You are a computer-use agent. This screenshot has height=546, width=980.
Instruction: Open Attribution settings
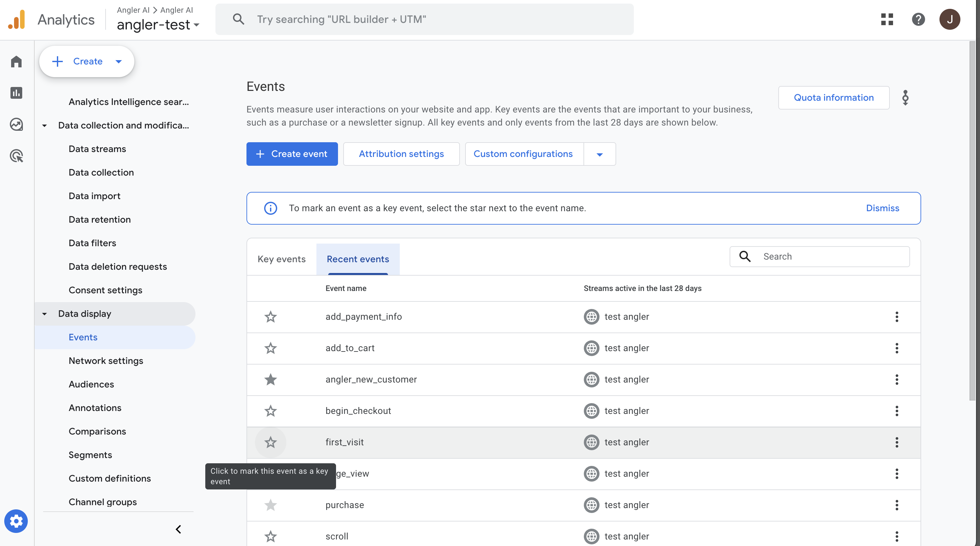tap(401, 154)
